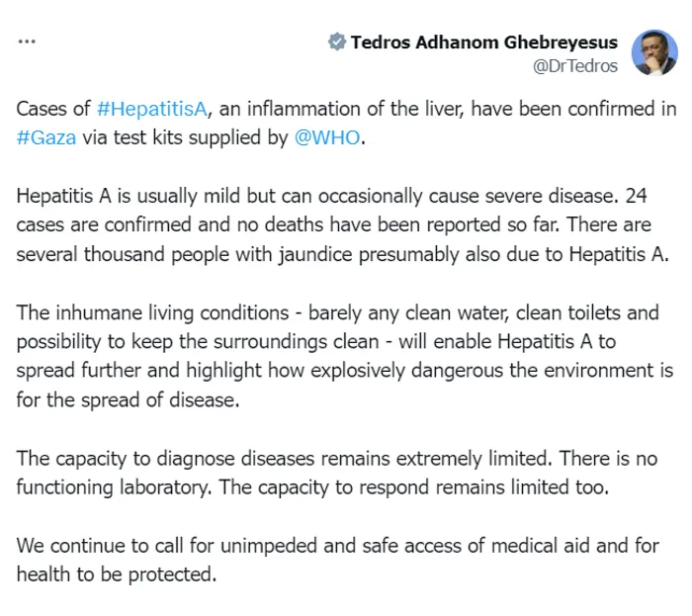Click the phrase 'test kits supplied by'
Image resolution: width=692 pixels, height=616 pixels.
[201, 137]
